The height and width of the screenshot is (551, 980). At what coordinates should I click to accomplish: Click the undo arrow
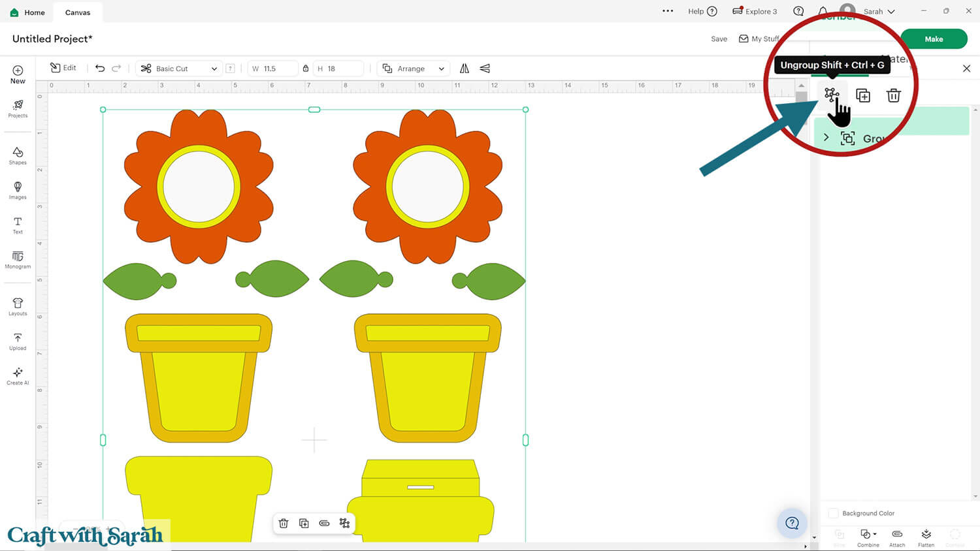pos(100,69)
